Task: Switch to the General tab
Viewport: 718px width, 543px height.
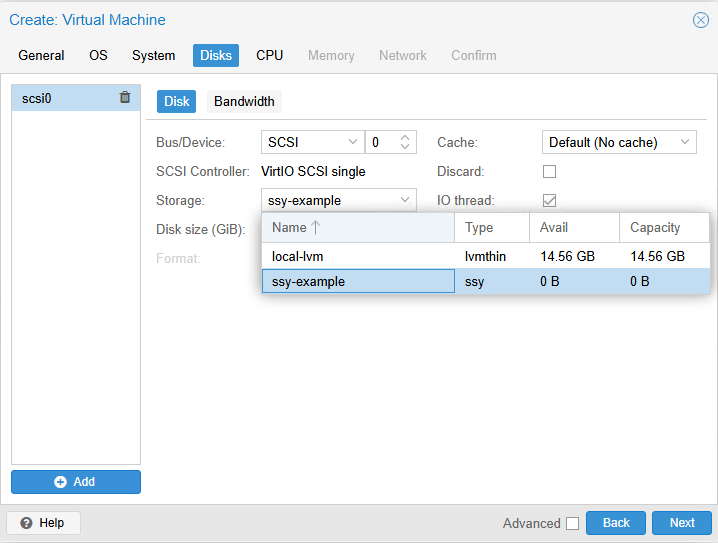Action: 41,56
